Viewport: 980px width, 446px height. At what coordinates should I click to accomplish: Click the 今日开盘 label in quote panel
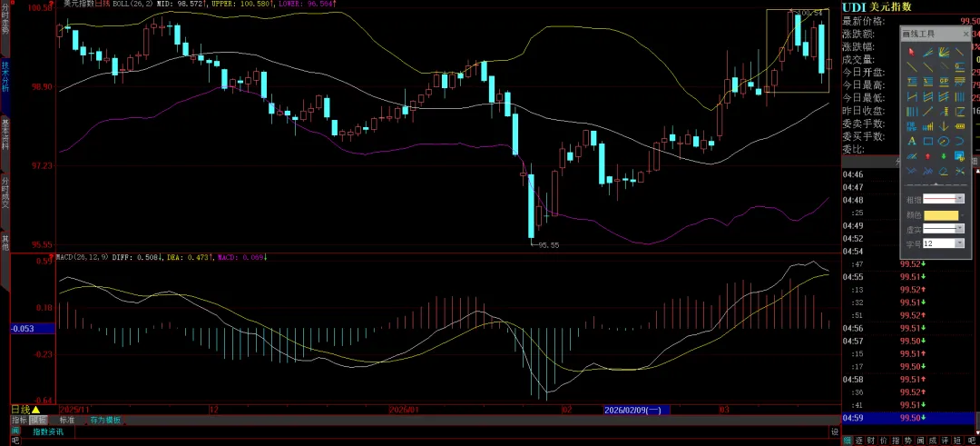tap(863, 73)
